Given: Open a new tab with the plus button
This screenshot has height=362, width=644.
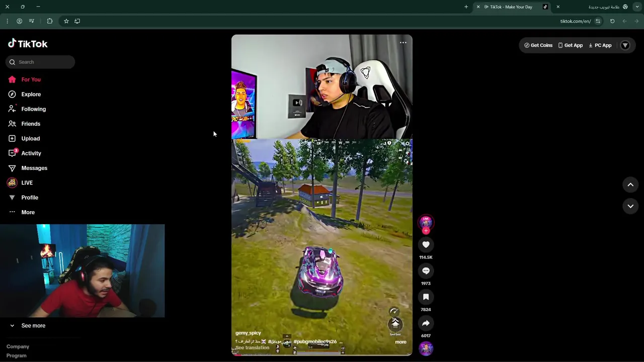Looking at the screenshot, I should 466,7.
